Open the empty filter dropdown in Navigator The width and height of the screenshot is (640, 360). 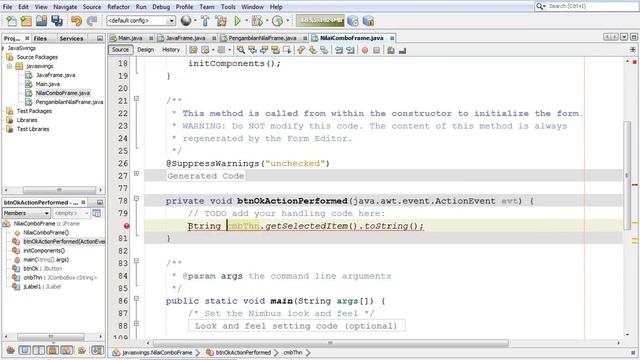[71, 213]
